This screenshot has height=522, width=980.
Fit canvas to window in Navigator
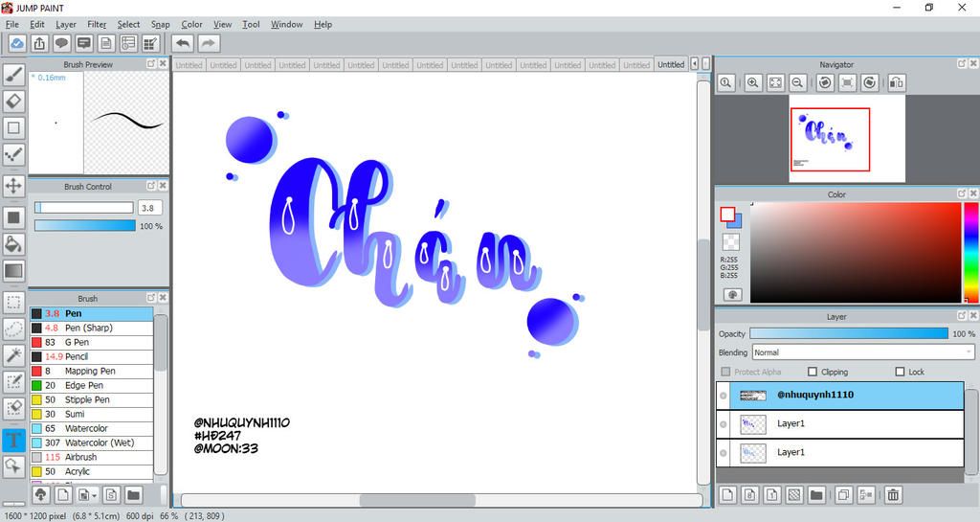coord(775,82)
